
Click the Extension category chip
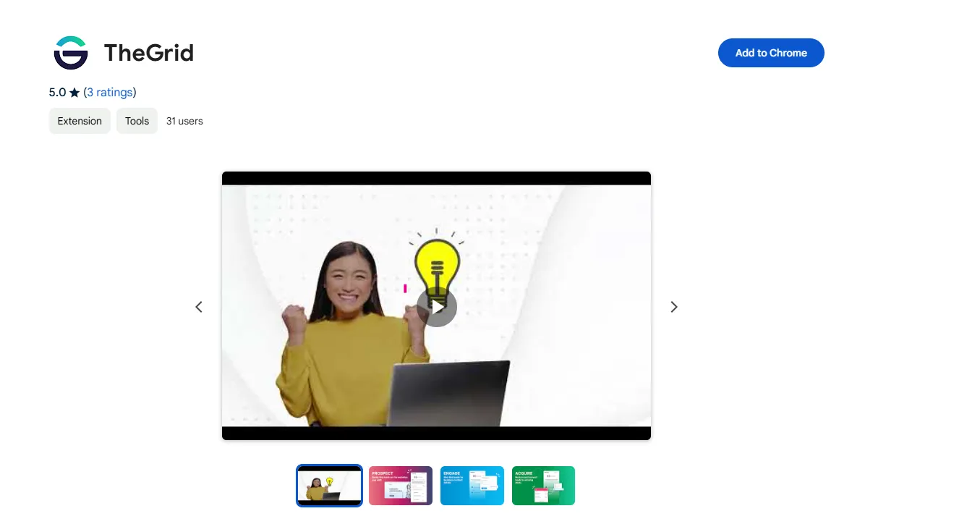pos(80,121)
